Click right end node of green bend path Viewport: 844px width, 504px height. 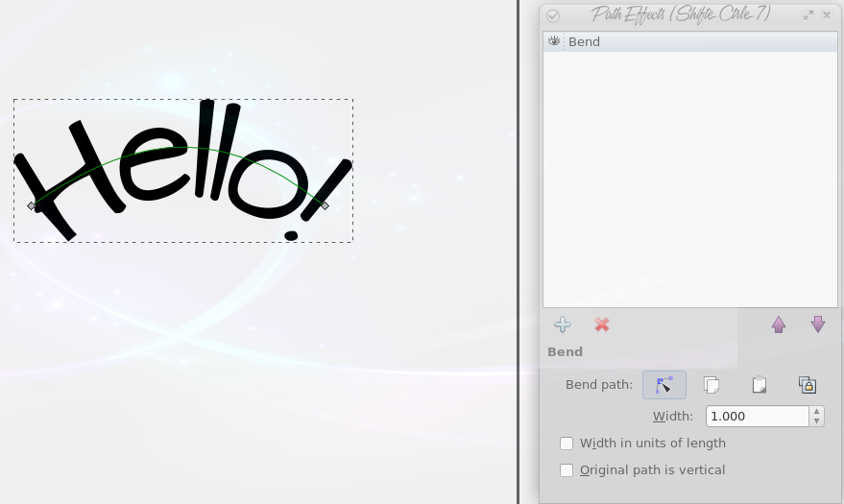325,205
